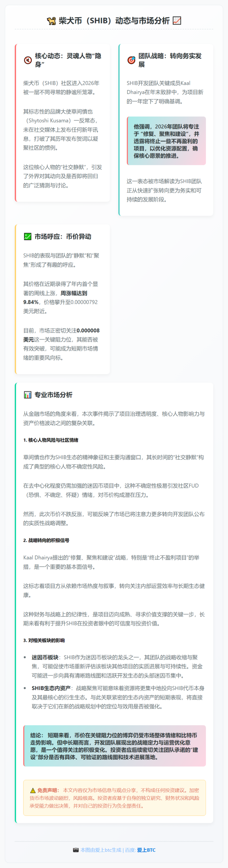
Task: Click the paragraph starting 然而，此次币价不跌反涨
Action: coord(114,518)
